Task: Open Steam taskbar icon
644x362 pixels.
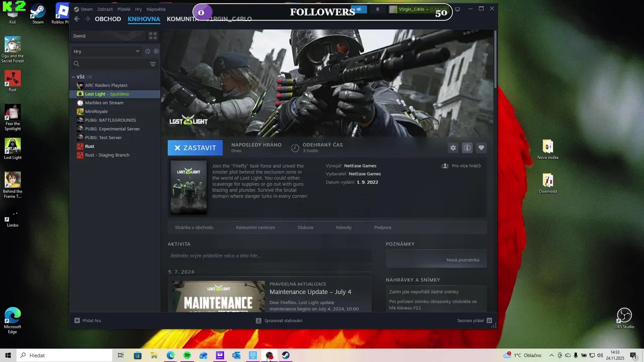Action: pos(286,355)
